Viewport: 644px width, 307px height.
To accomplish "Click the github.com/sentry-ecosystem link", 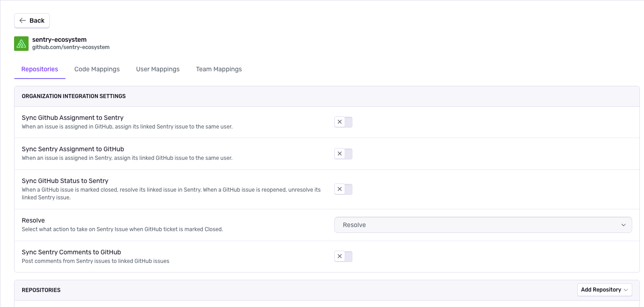I will pos(71,47).
